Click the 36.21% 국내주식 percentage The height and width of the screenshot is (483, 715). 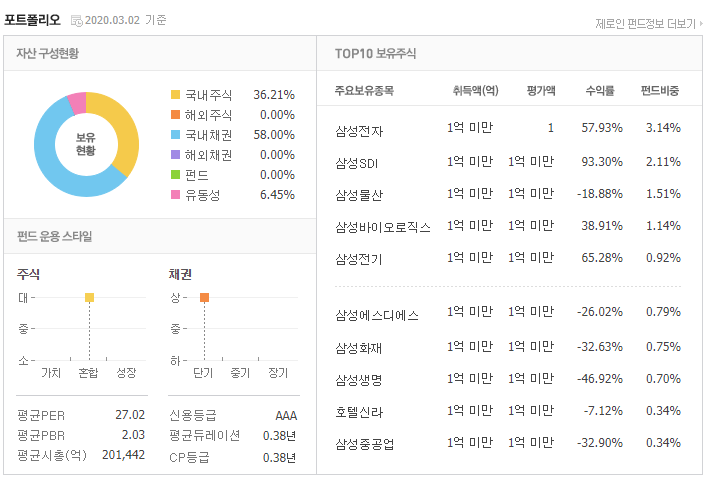pyautogui.click(x=274, y=95)
